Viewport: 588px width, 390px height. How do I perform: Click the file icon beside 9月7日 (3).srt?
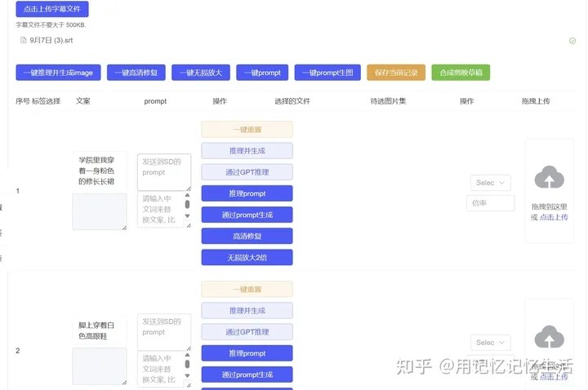click(24, 40)
